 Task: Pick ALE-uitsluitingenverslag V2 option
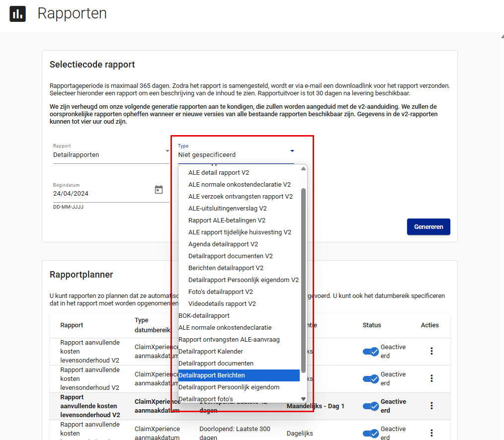pos(239,209)
